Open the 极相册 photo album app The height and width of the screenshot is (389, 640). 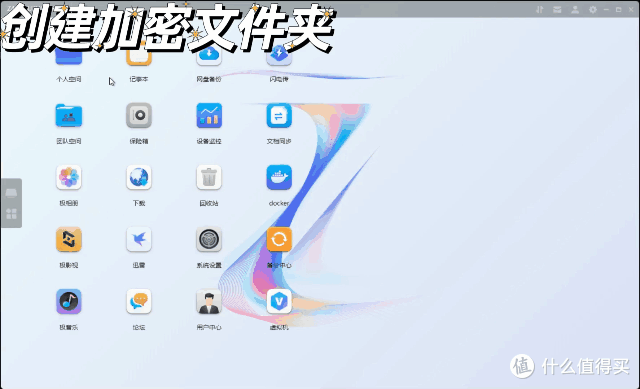coord(69,178)
